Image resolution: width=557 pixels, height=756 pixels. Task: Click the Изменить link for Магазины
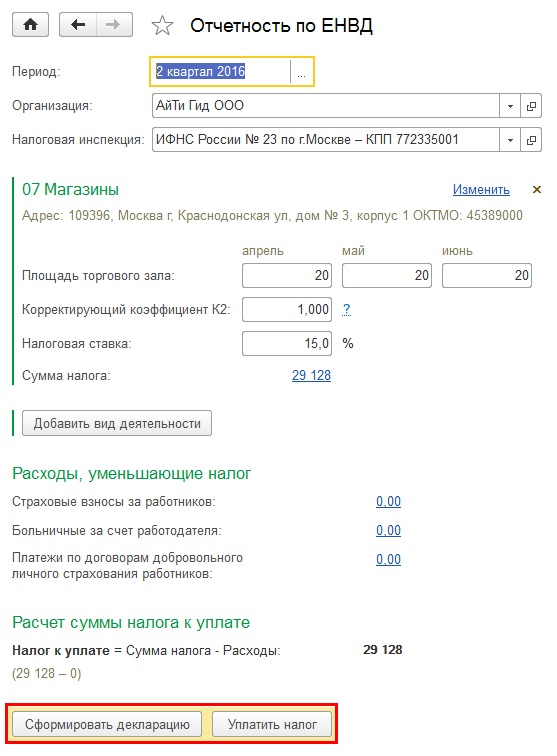coord(481,189)
